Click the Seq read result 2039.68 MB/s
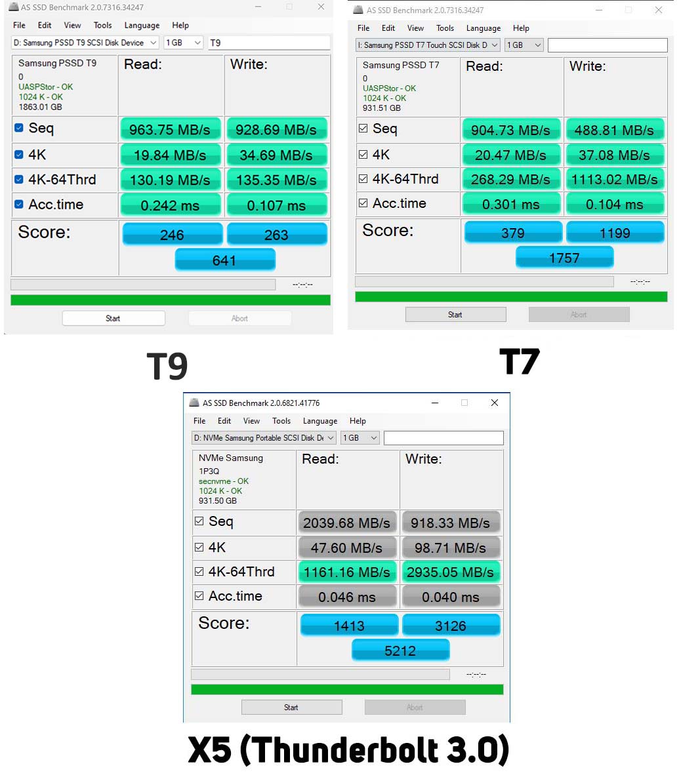Viewport: 700px width, 779px height. [347, 523]
